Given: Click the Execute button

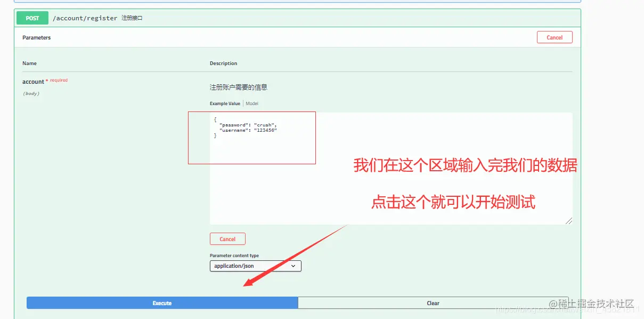Looking at the screenshot, I should [x=161, y=302].
